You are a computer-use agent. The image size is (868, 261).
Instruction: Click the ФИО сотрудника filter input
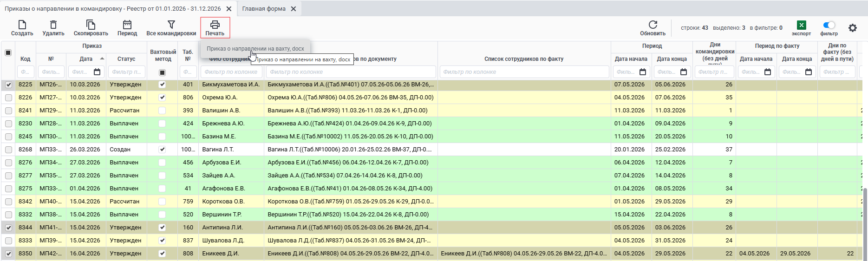231,72
